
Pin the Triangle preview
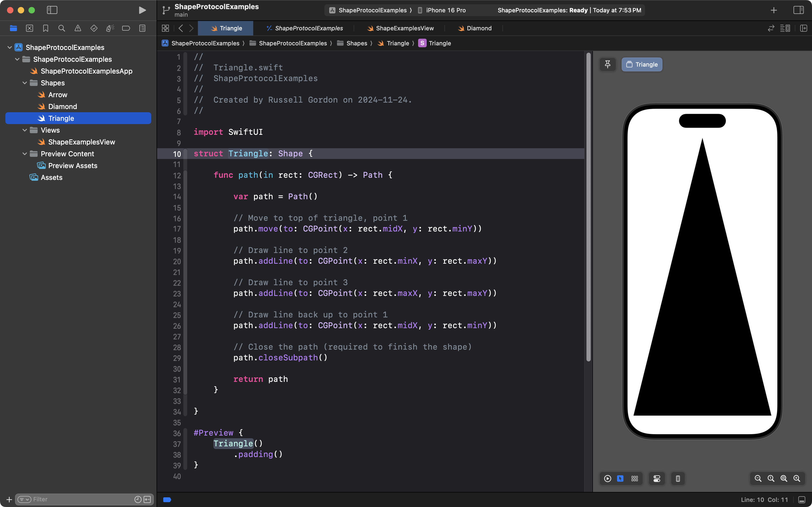pyautogui.click(x=607, y=64)
